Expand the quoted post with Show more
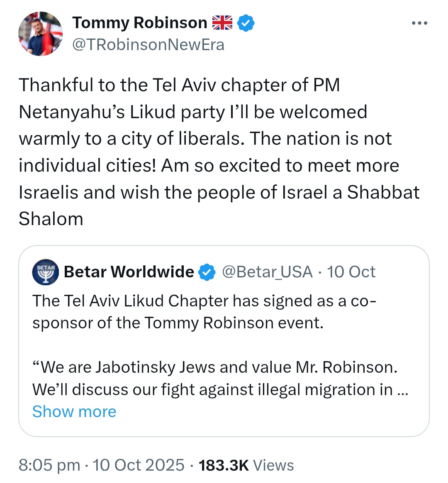 pos(74,412)
